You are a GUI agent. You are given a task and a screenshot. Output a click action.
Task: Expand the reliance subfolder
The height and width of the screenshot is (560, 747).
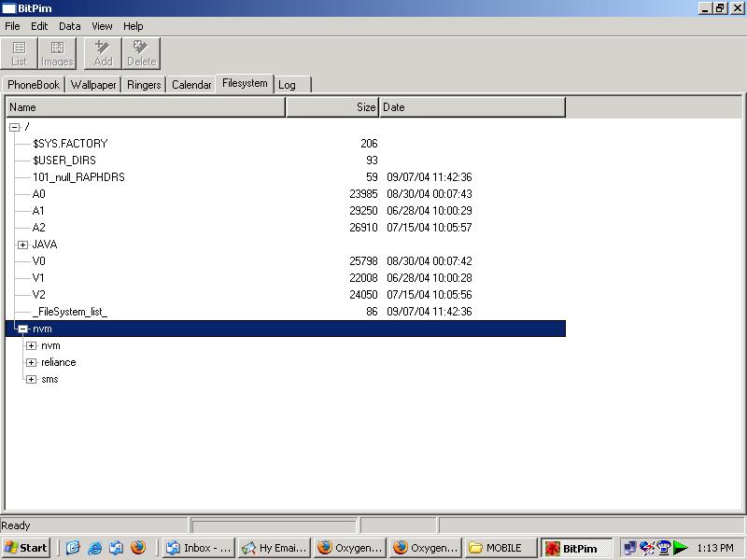(x=32, y=363)
